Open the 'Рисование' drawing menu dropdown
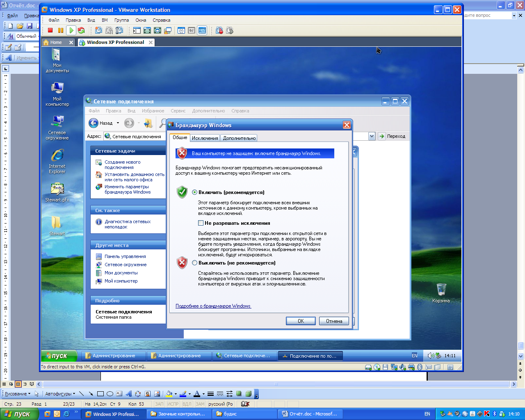The image size is (525, 420). click(x=18, y=394)
